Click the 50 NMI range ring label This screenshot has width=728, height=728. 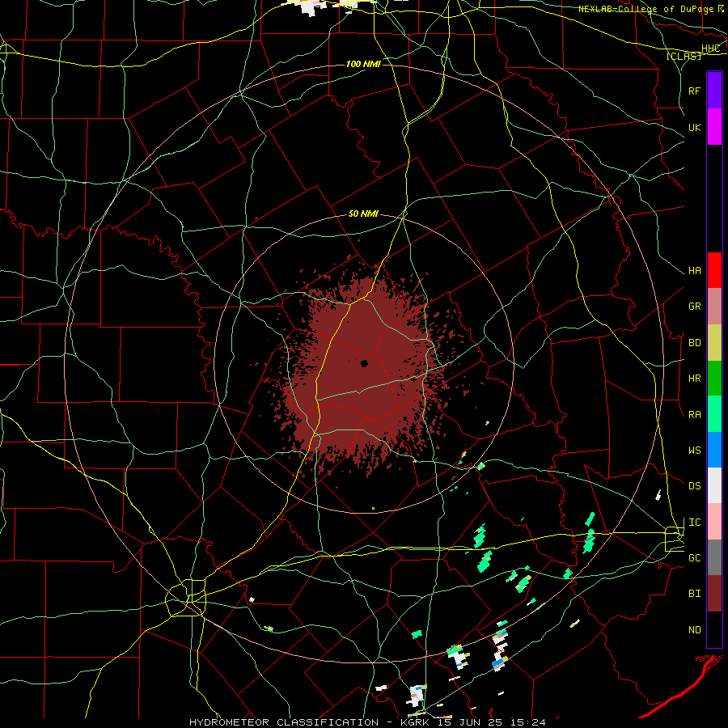click(x=363, y=214)
